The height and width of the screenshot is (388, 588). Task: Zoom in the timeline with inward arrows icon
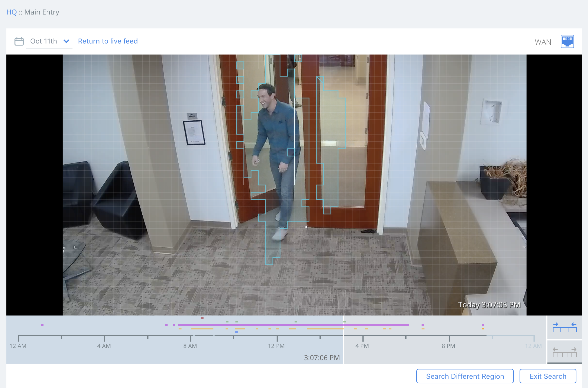[x=565, y=327]
